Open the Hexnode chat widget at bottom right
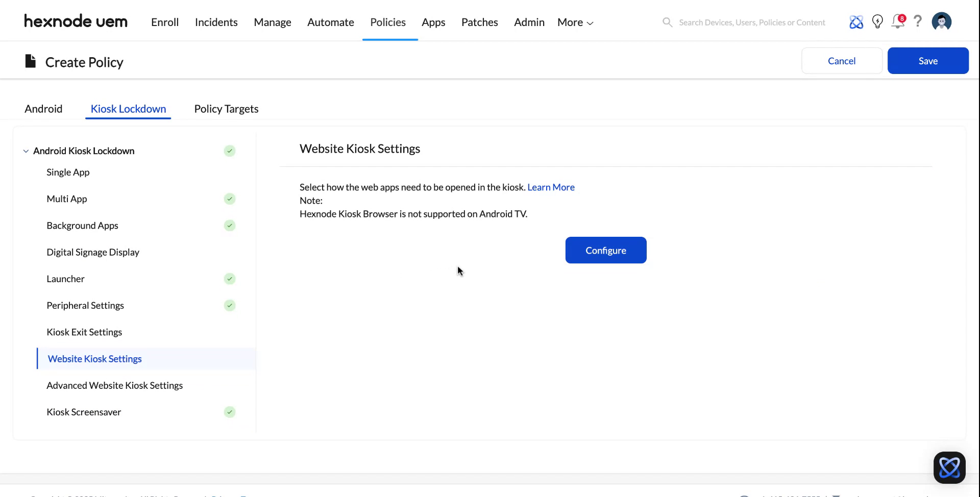This screenshot has height=497, width=980. (949, 467)
